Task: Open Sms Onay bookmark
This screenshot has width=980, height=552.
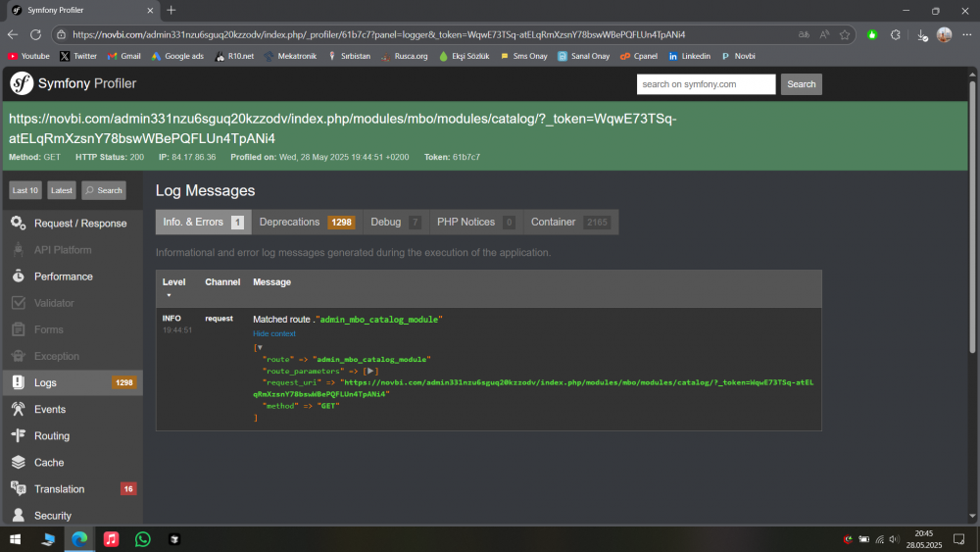Action: (523, 56)
